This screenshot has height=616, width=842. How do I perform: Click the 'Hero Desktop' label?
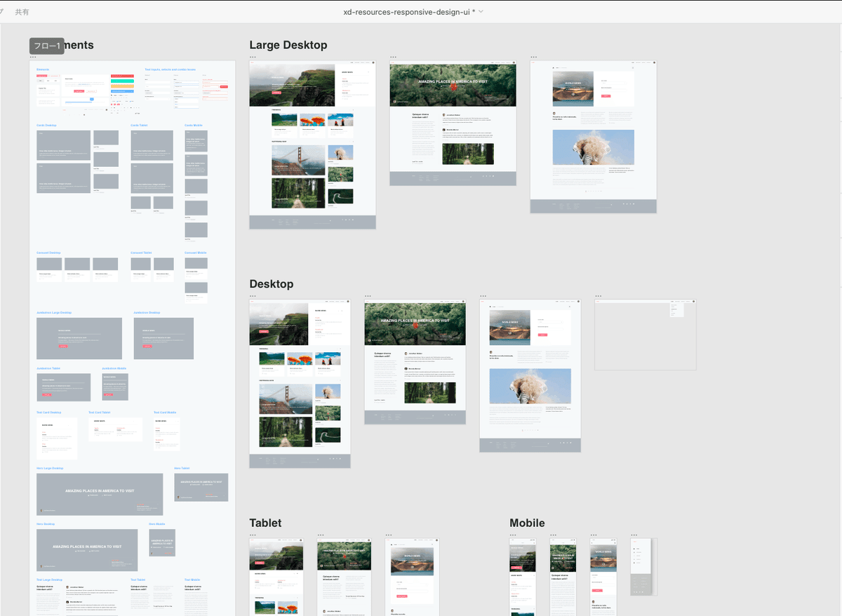pos(46,524)
